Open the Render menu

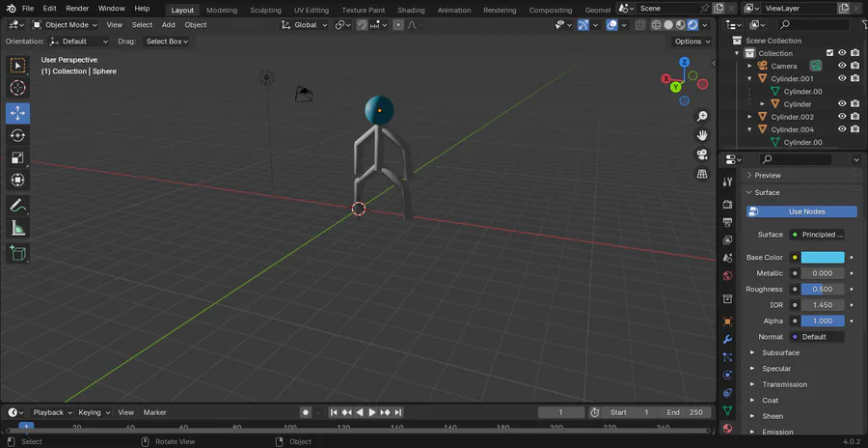point(77,9)
